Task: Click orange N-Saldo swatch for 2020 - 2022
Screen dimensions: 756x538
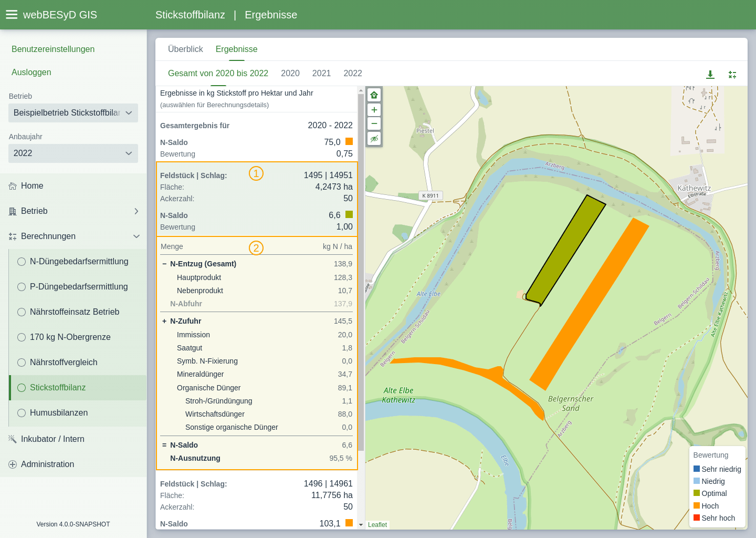Action: 349,141
